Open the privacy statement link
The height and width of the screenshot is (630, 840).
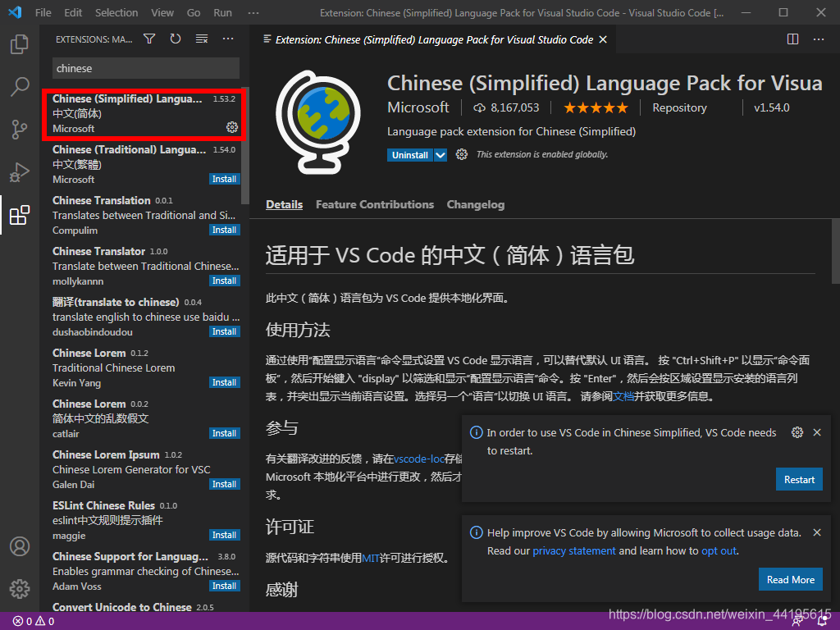click(574, 550)
